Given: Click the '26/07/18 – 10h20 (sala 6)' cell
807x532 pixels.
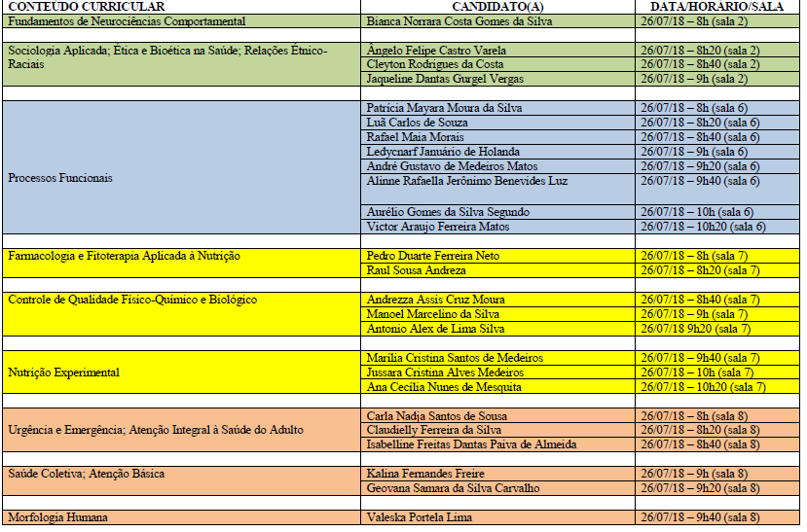Looking at the screenshot, I should [717, 227].
